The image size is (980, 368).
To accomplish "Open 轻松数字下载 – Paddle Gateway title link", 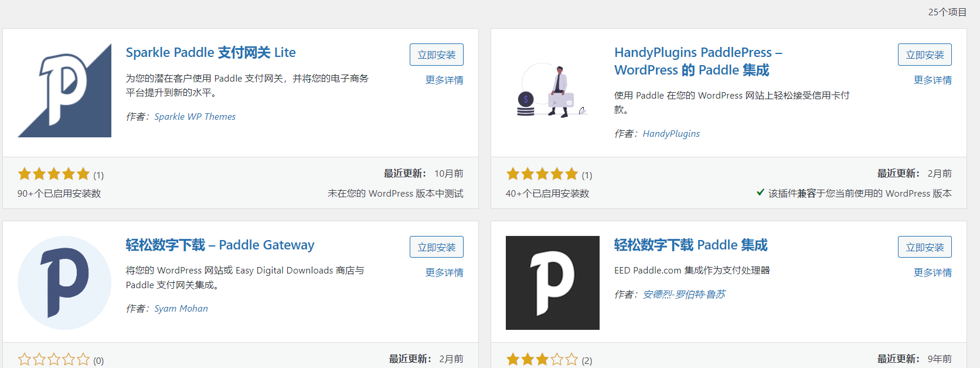I will (220, 245).
